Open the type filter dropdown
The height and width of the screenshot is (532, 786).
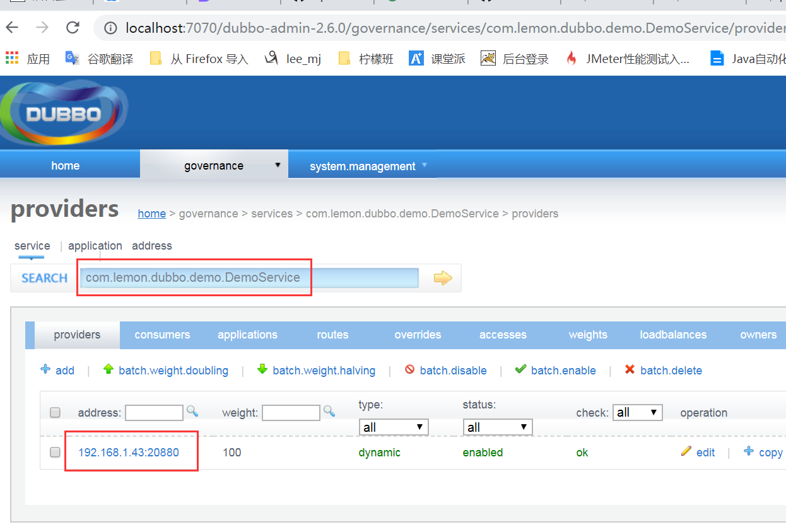point(393,427)
